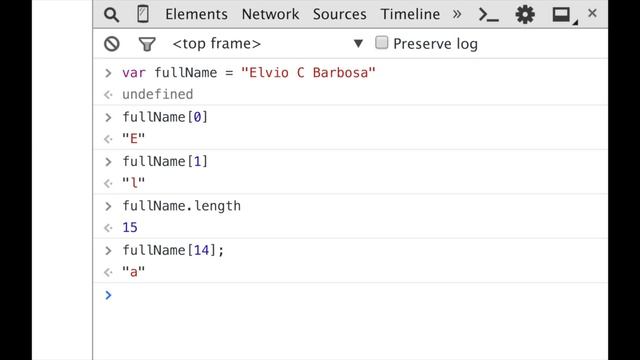Open the console filter funnel icon
640x360 pixels.
tap(147, 44)
